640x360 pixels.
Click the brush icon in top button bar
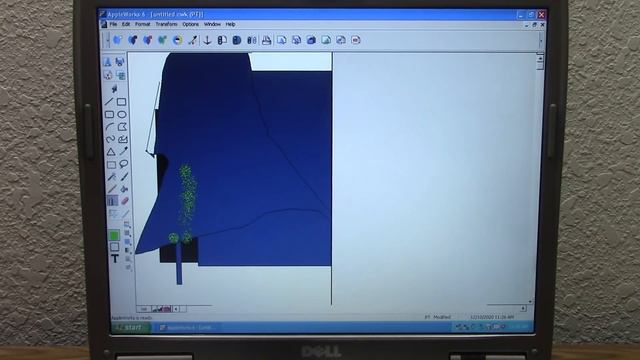pos(192,40)
